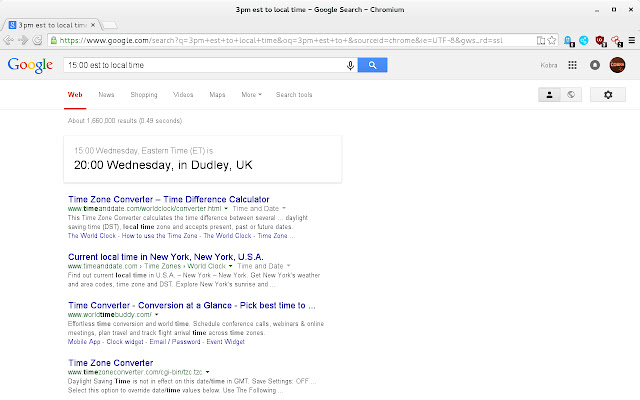Expand arrow next to timeanddate converter URL

[x=226, y=209]
